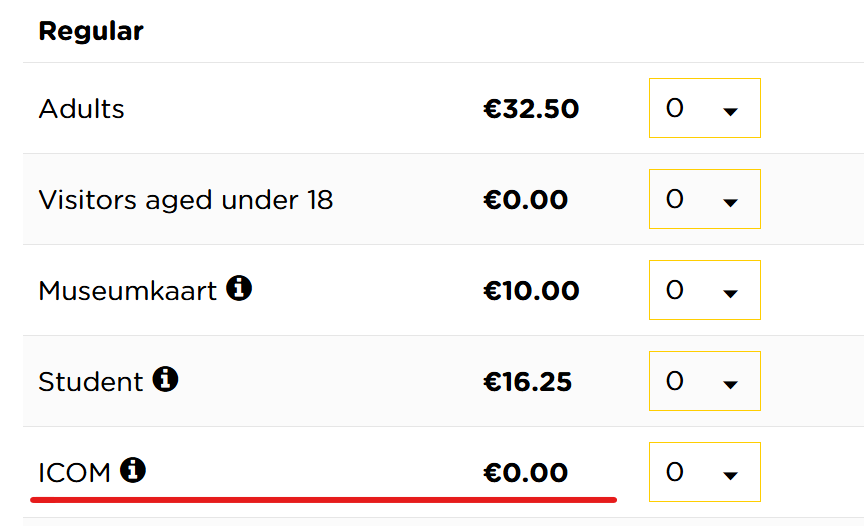Click the €0.00 price in ICOM row
The height and width of the screenshot is (526, 864).
pyautogui.click(x=525, y=472)
